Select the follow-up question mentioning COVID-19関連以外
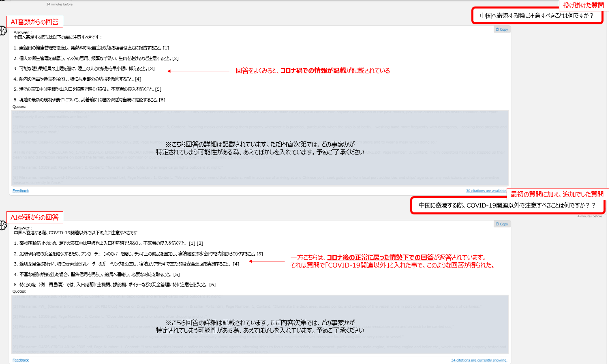 click(x=507, y=206)
